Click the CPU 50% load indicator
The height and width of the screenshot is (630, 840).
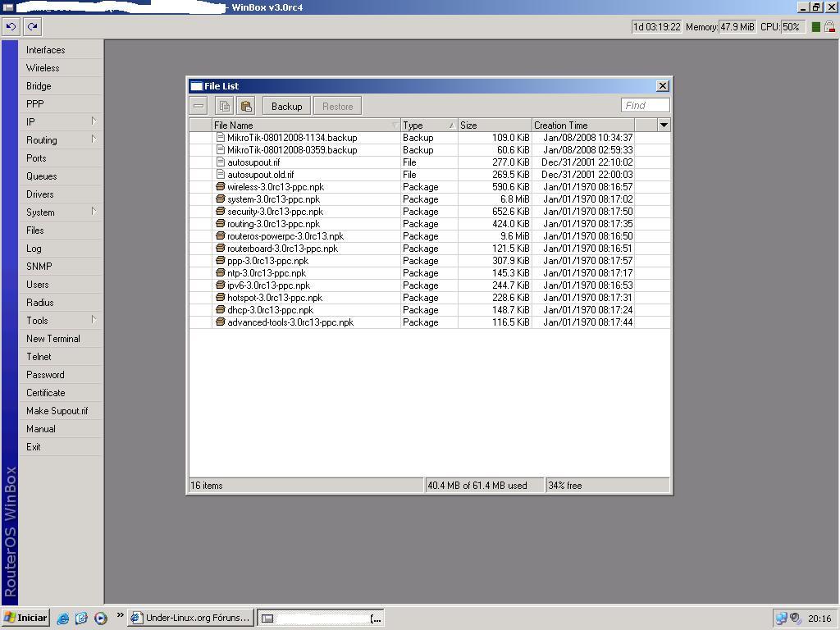click(793, 27)
